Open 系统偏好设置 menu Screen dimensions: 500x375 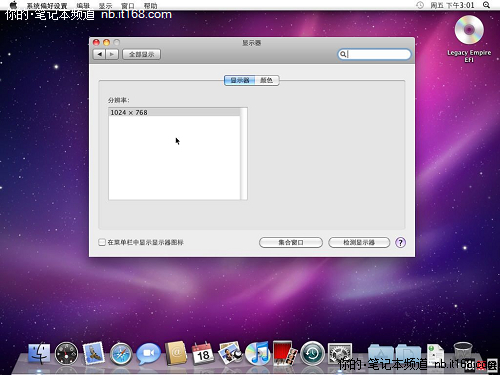tap(47, 6)
